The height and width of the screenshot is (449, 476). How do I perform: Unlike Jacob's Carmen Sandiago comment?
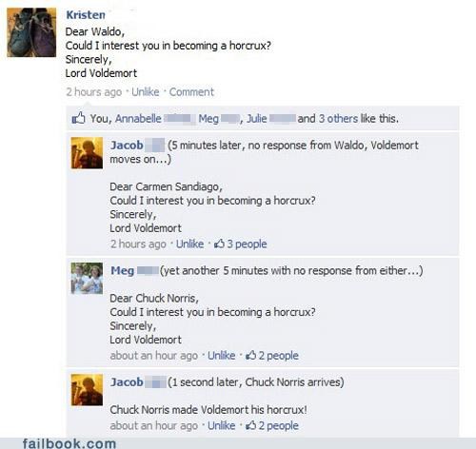coord(189,244)
